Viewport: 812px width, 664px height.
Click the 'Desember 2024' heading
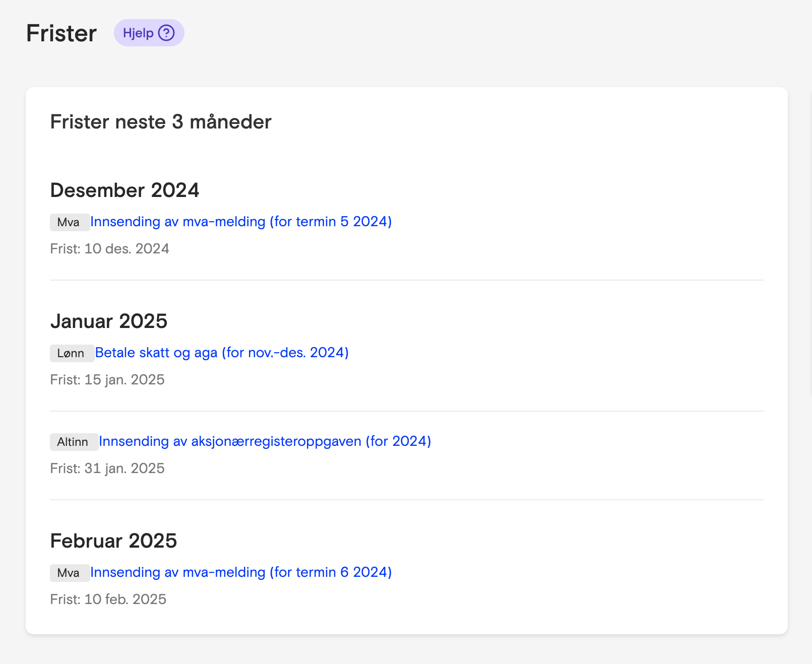(x=125, y=190)
